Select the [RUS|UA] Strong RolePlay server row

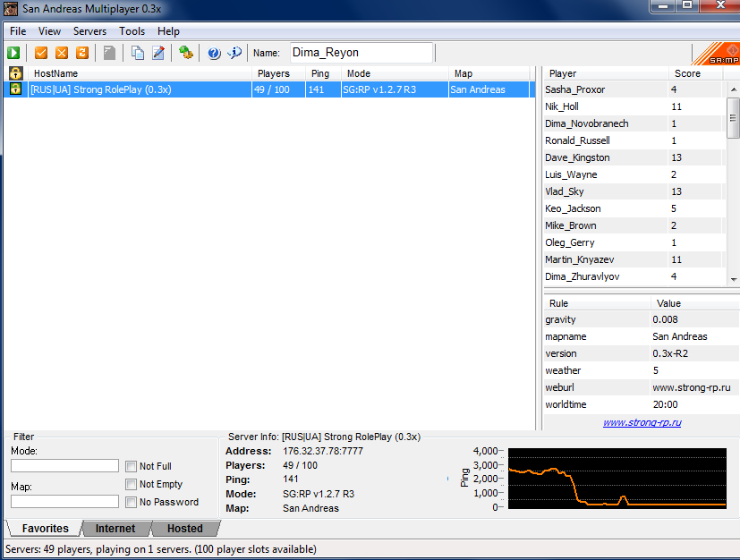tap(269, 89)
